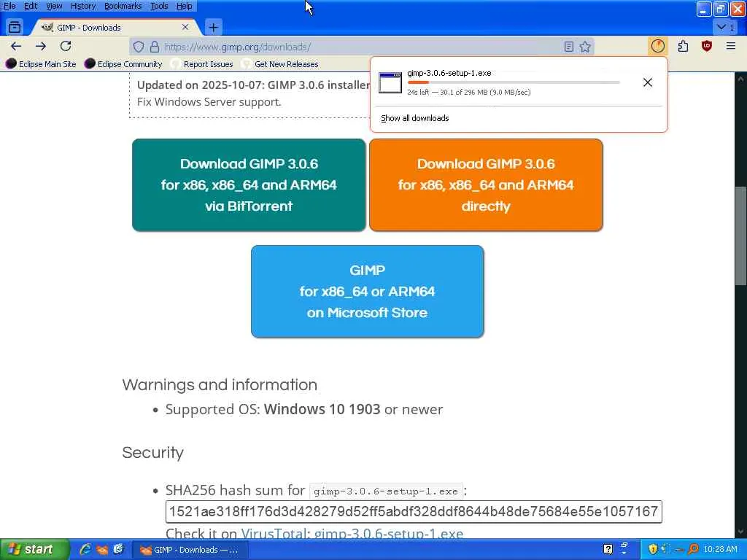Open the Firefox View icon left of tabs
The height and width of the screenshot is (560, 747).
click(x=15, y=27)
